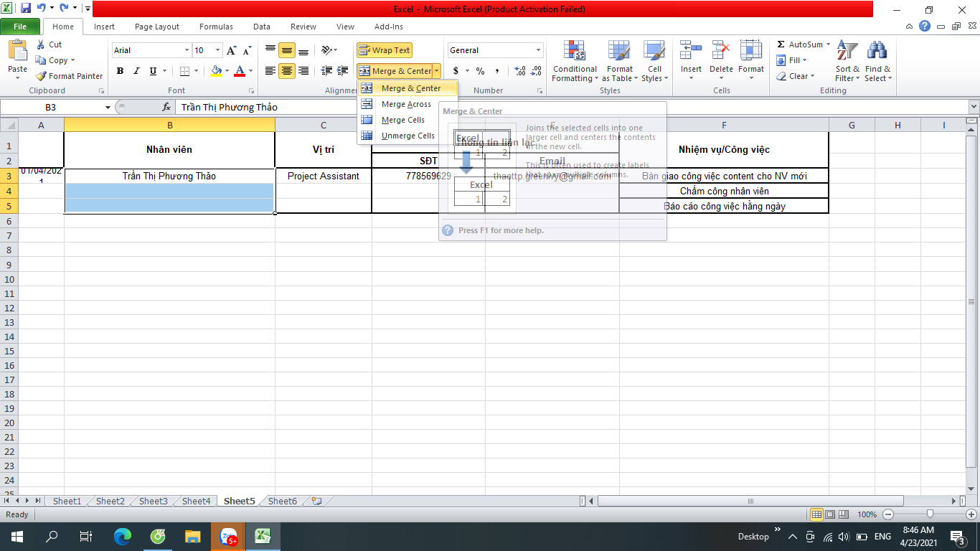The width and height of the screenshot is (980, 551).
Task: Toggle Align Text Left
Action: tap(270, 71)
